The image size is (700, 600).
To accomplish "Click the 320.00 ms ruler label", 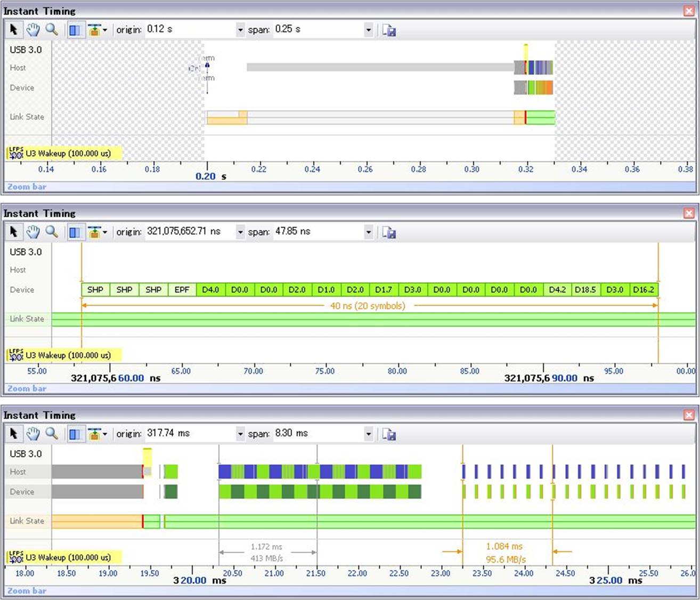I will 200,580.
